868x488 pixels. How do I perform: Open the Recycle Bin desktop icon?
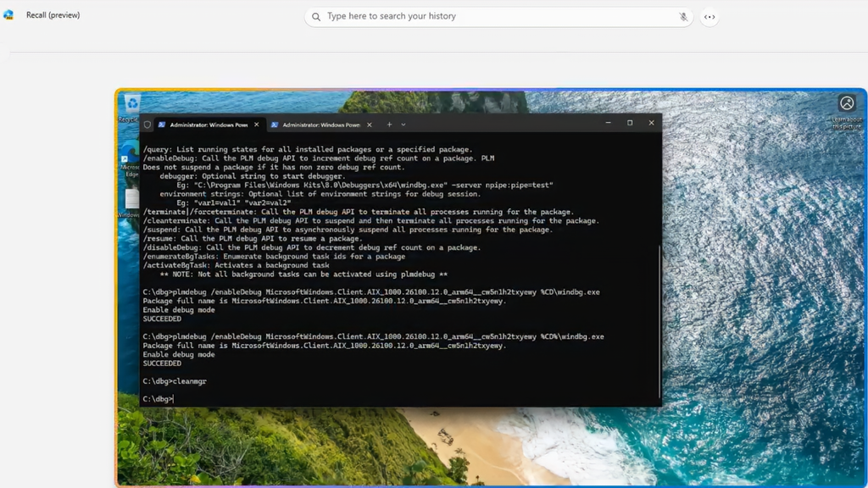(x=131, y=103)
